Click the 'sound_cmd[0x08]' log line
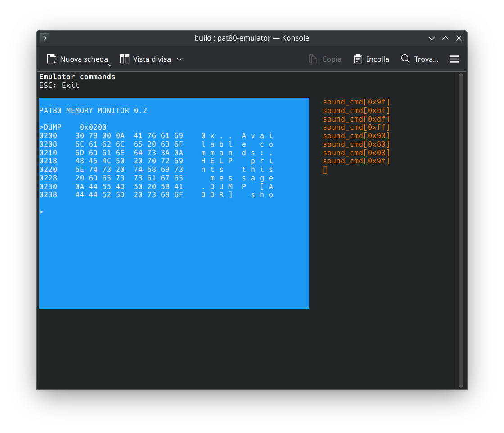This screenshot has width=504, height=433. point(356,153)
